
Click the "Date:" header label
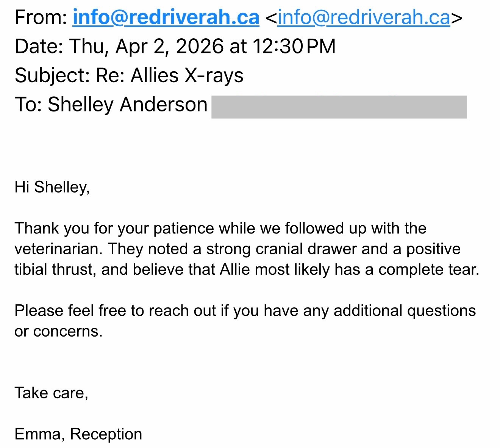point(39,47)
